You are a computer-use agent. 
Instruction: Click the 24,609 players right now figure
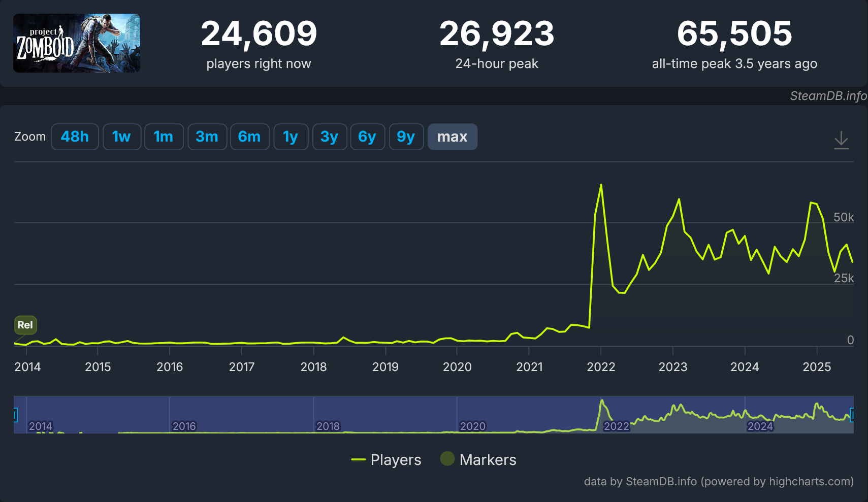point(259,34)
